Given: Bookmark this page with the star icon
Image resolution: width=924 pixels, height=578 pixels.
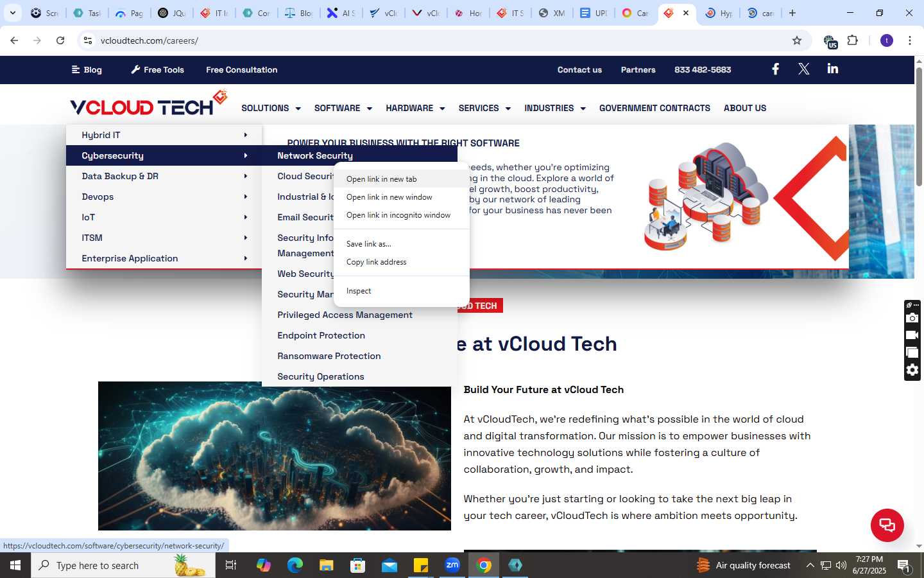Looking at the screenshot, I should [x=797, y=40].
